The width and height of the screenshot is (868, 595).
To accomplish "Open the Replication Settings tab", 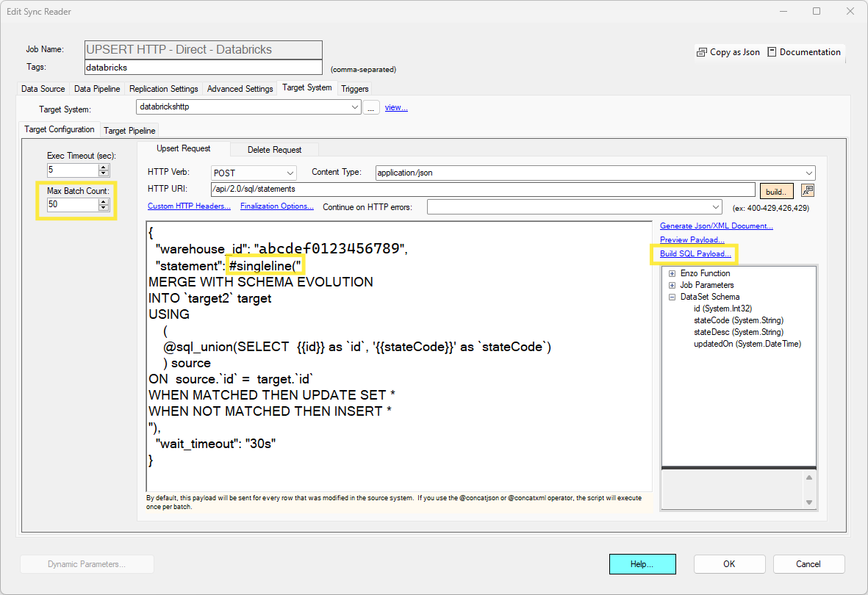I will click(163, 89).
